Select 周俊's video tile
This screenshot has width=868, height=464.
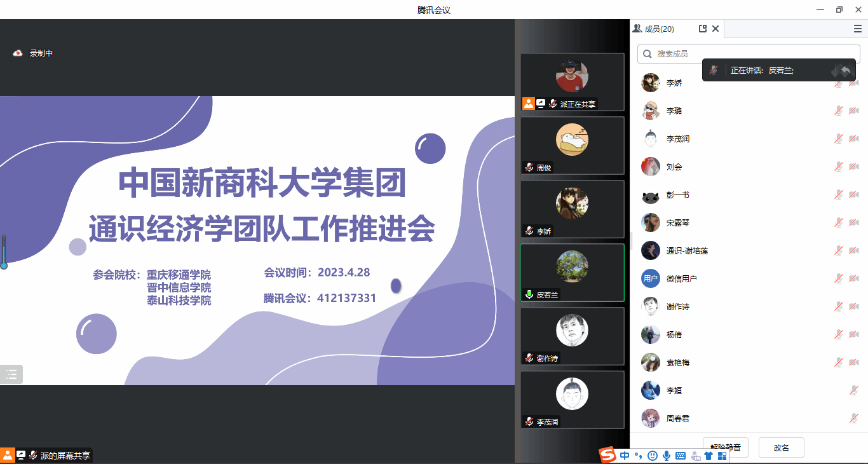(572, 146)
